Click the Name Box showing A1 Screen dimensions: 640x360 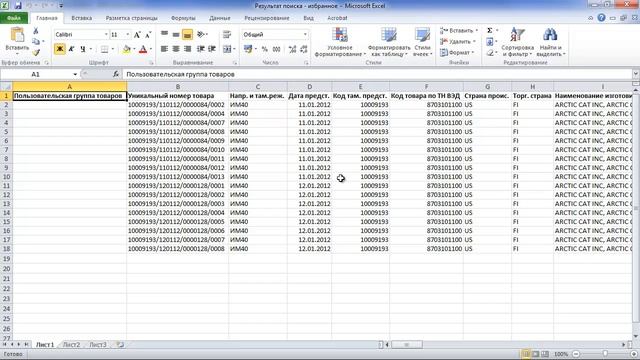[x=36, y=74]
